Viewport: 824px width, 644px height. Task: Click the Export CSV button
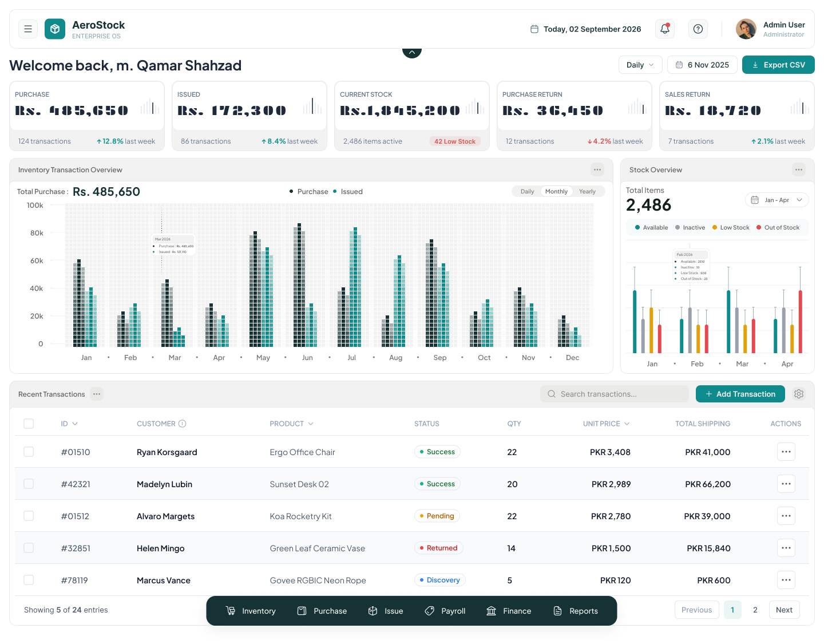(778, 65)
